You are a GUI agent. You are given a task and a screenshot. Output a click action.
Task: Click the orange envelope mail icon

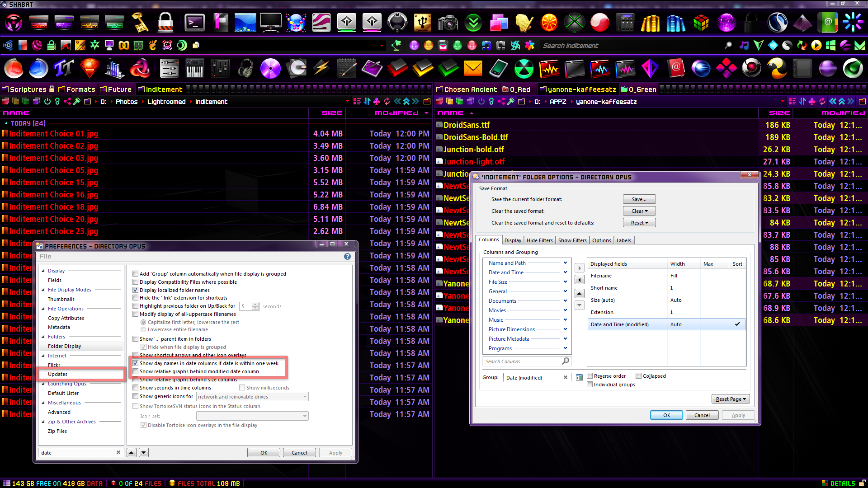point(473,69)
